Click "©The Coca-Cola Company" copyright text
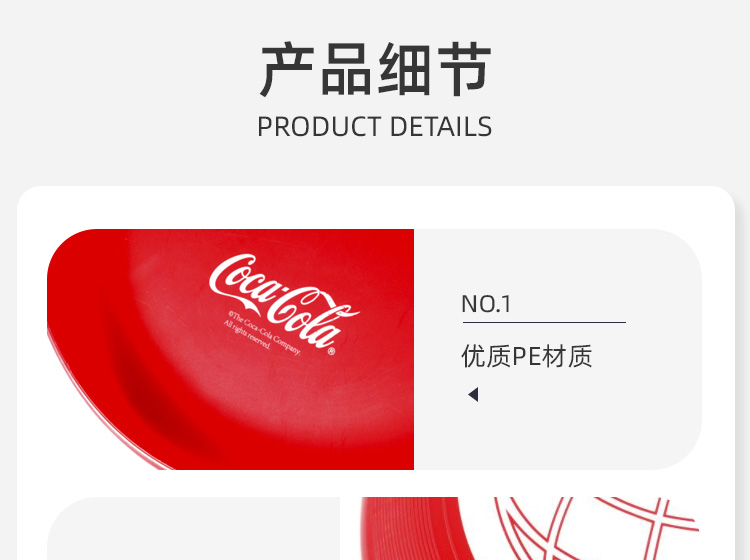This screenshot has width=750, height=560. click(x=265, y=333)
